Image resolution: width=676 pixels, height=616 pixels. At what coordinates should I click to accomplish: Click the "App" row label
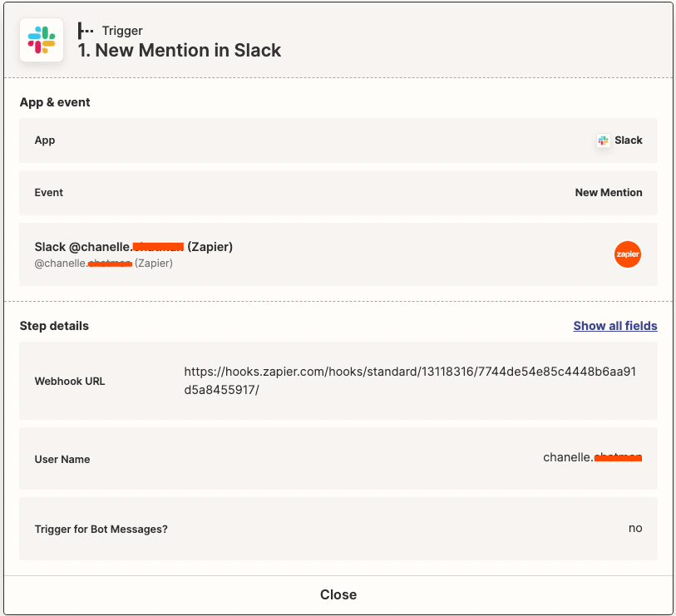point(45,140)
